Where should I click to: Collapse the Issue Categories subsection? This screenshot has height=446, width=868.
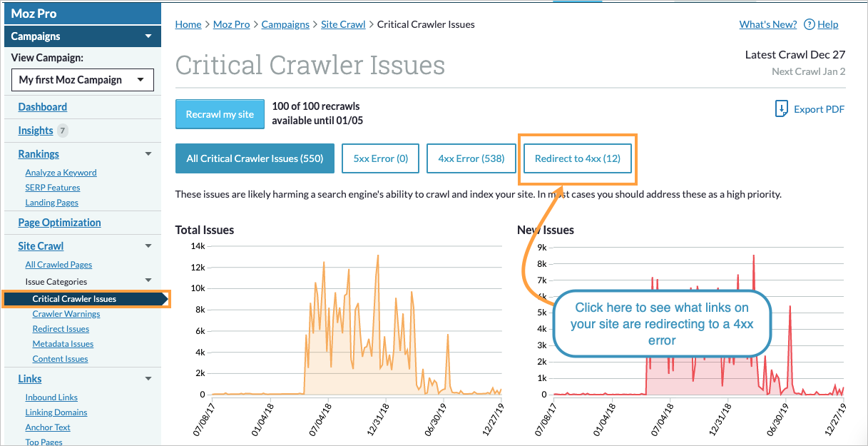(148, 281)
